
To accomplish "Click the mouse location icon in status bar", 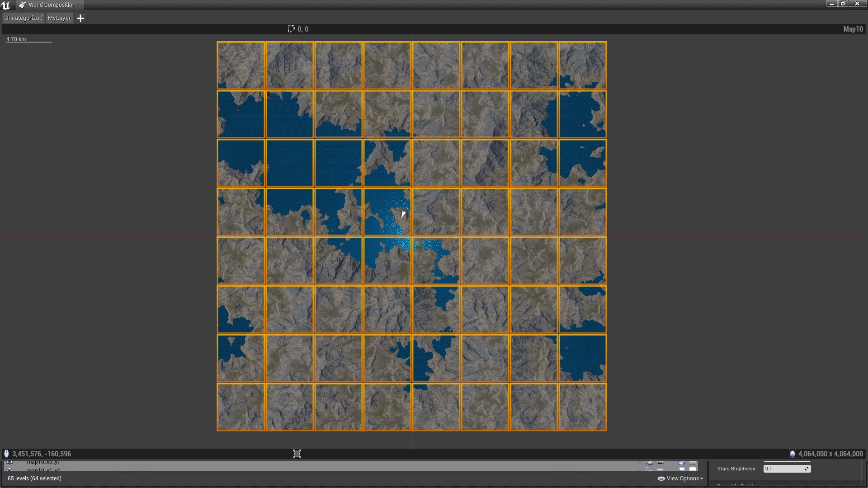I will [x=6, y=454].
